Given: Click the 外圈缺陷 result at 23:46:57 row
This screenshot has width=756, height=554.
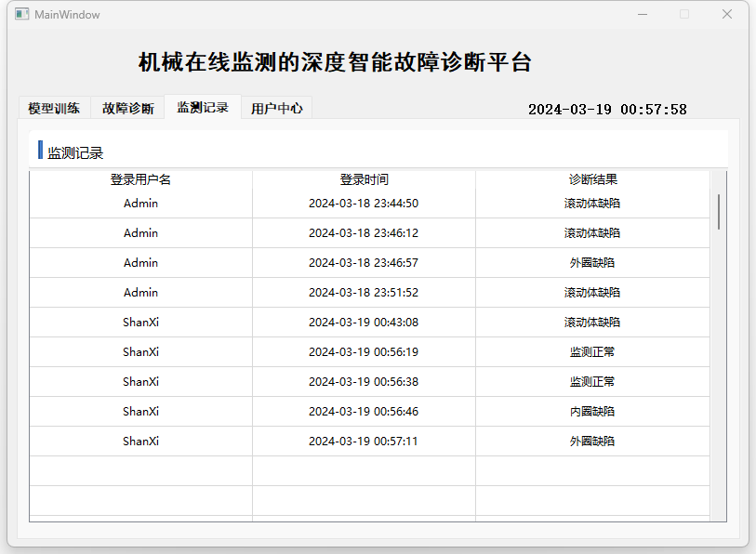Looking at the screenshot, I should (592, 263).
